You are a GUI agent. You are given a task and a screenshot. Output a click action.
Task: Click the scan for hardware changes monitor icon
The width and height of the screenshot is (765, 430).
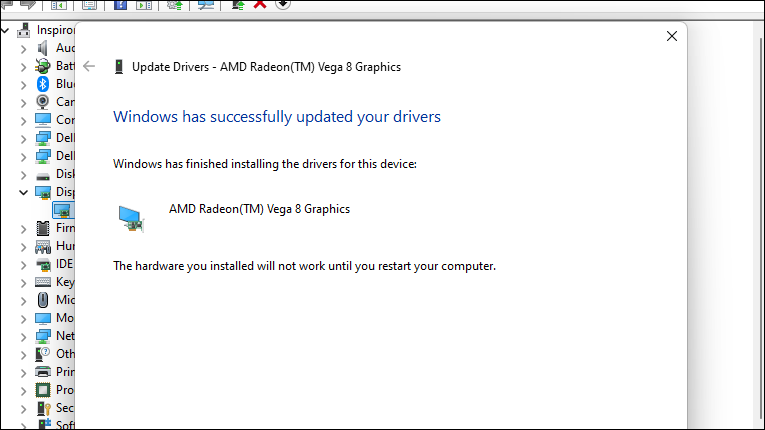pyautogui.click(x=207, y=5)
